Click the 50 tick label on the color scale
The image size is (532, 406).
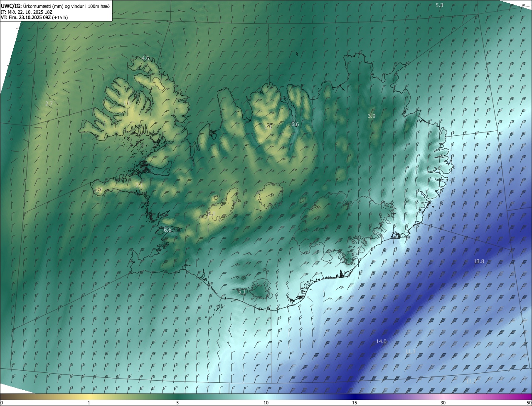click(x=528, y=403)
